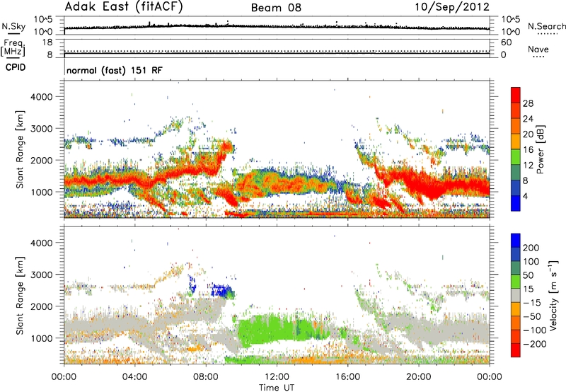This screenshot has height=392, width=566.
Task: Click the '50' tick on velocity colorbar
Action: [528, 275]
